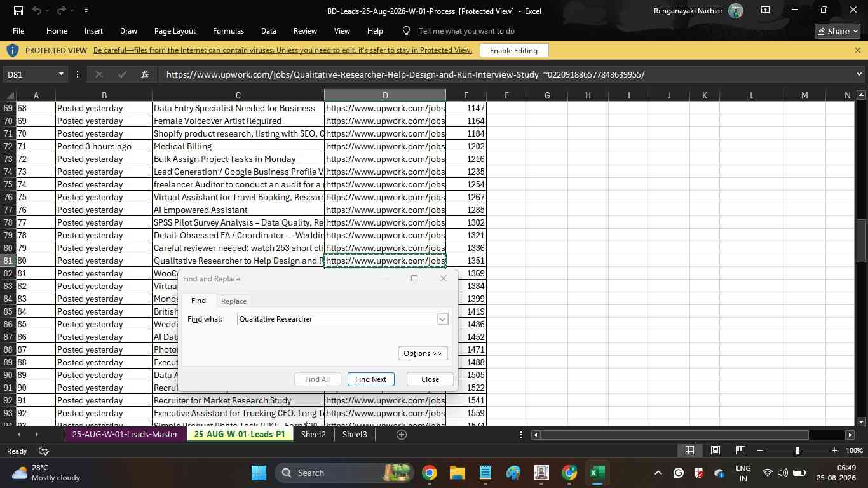
Task: Expand the Find what history dropdown
Action: tap(442, 319)
